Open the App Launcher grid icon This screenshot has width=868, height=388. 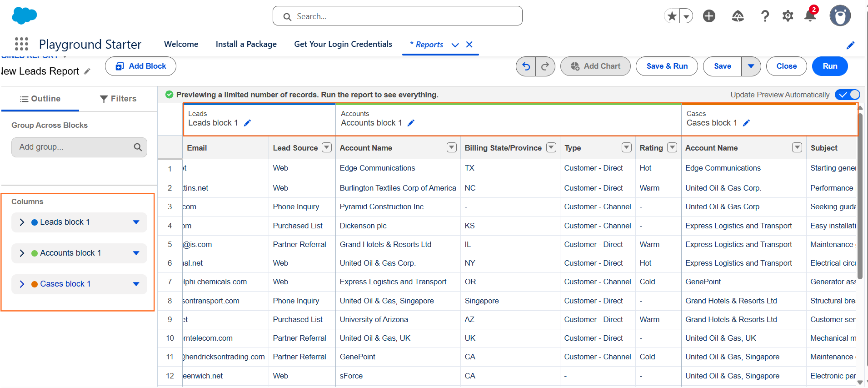[21, 44]
